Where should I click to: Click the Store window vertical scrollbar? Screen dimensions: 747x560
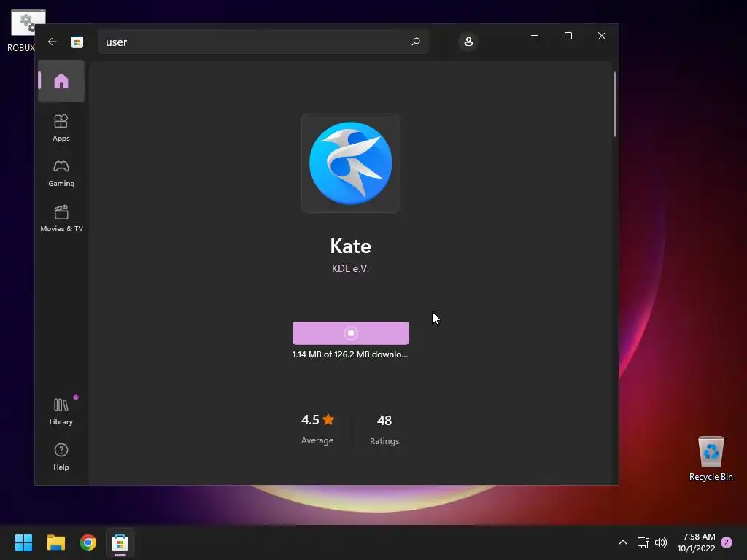pos(615,104)
